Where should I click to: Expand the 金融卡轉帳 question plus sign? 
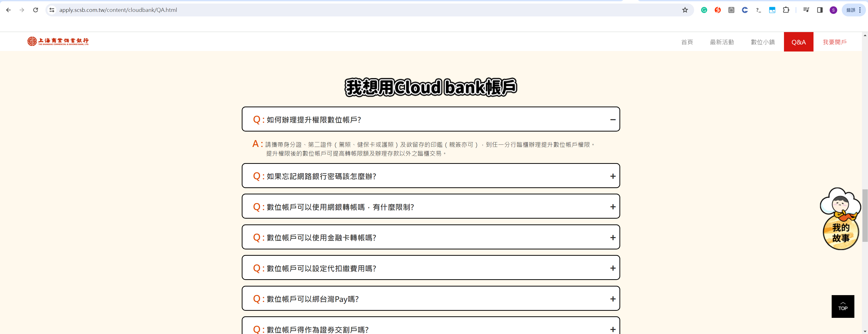coord(613,238)
